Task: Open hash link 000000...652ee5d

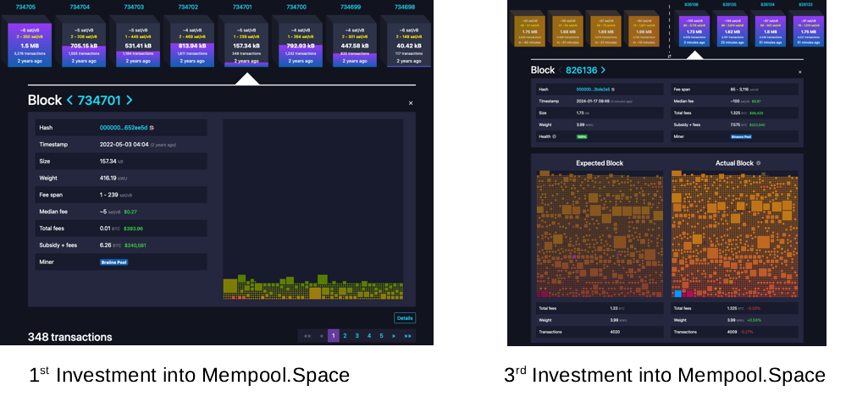Action: 124,128
